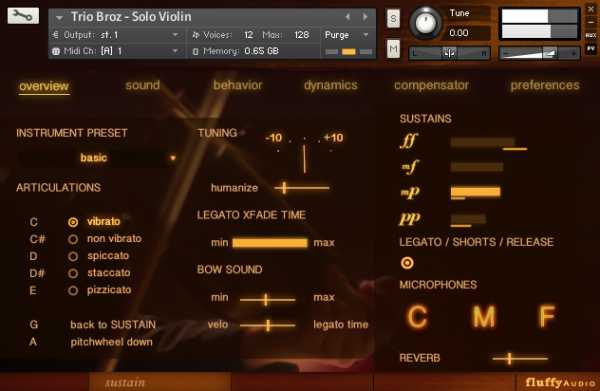
Task: Toggle the Mid microphone M
Action: pos(484,316)
